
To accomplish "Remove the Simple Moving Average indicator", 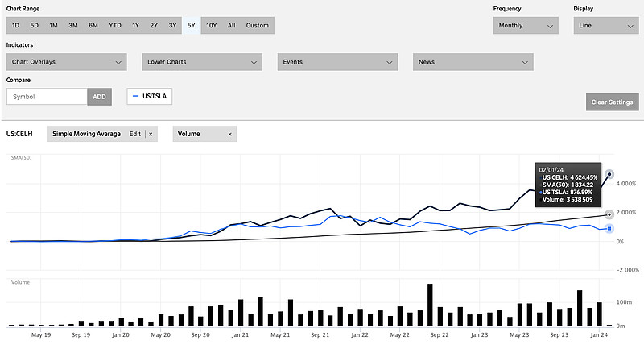I will coord(151,134).
